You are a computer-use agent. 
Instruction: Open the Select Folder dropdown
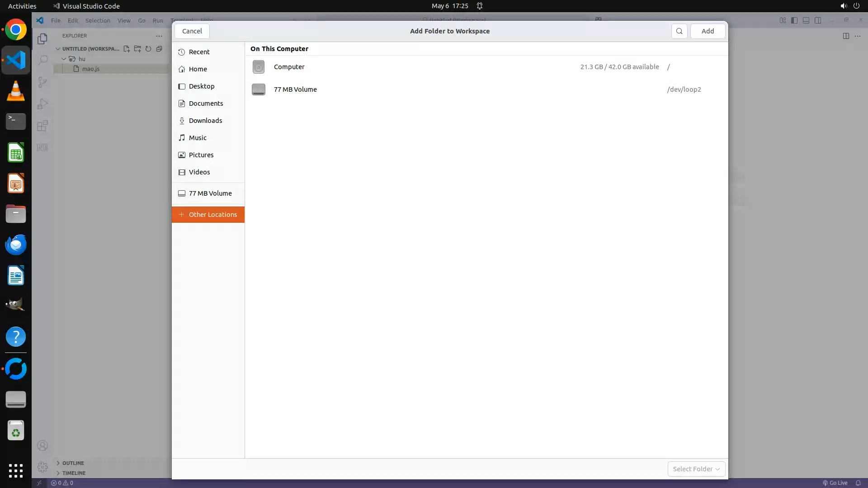point(696,469)
